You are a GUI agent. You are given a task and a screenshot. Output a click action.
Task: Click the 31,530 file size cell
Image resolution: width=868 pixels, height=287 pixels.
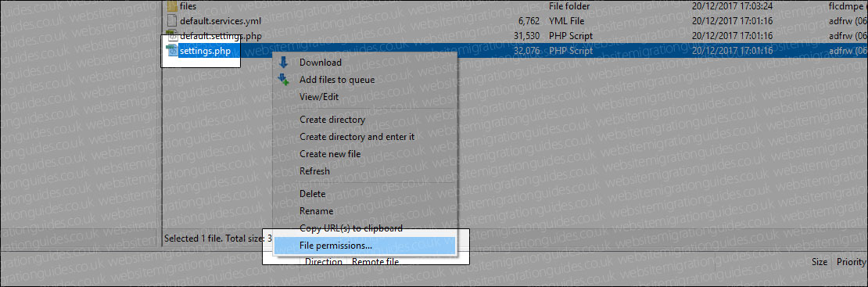click(x=526, y=36)
